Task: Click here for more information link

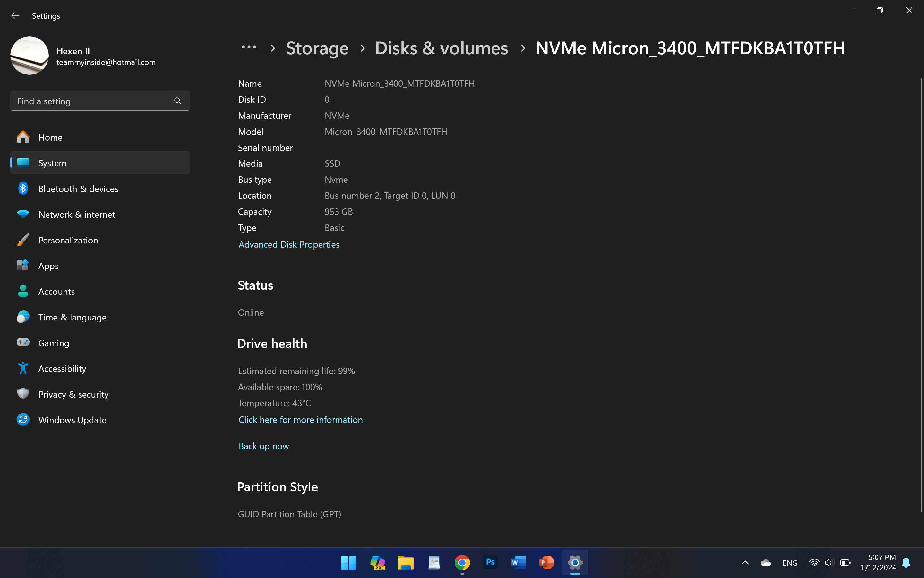Action: 301,419
